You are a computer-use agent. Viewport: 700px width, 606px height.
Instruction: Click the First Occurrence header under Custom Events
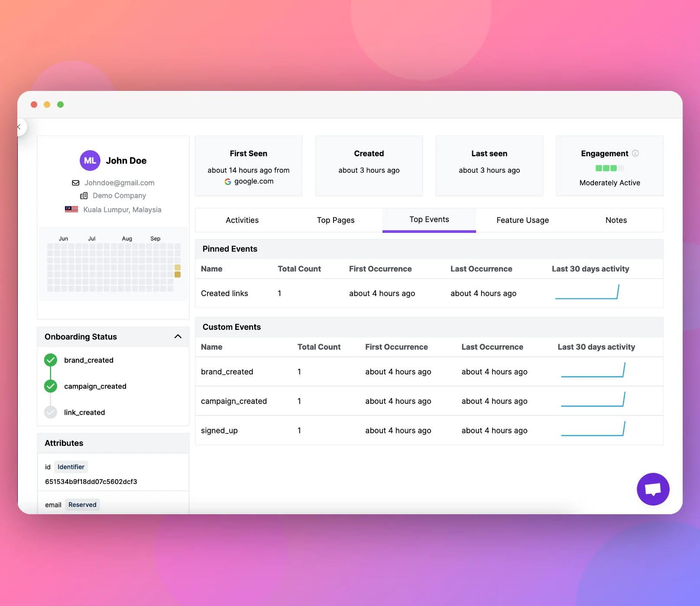396,347
